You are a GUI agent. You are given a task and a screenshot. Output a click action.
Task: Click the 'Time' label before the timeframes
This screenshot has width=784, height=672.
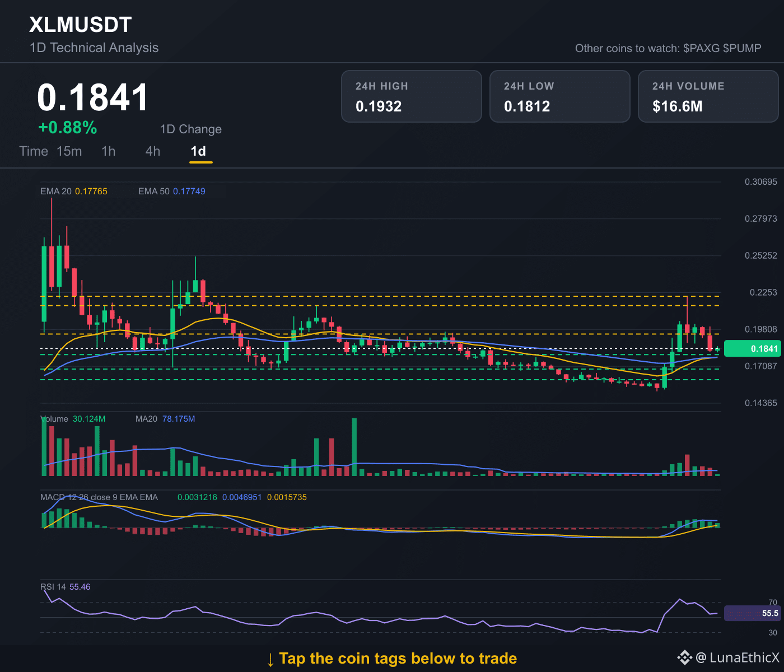tap(34, 151)
